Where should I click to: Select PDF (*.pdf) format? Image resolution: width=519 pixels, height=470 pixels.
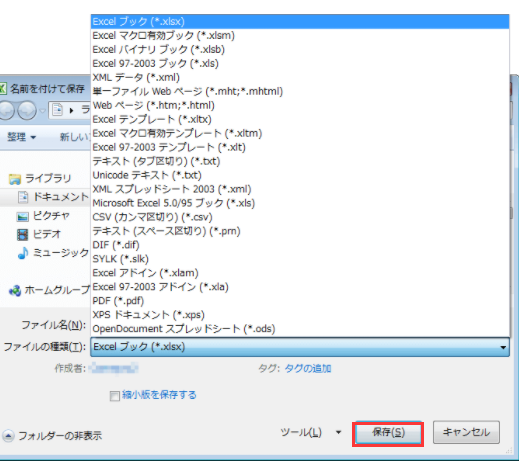[300, 302]
